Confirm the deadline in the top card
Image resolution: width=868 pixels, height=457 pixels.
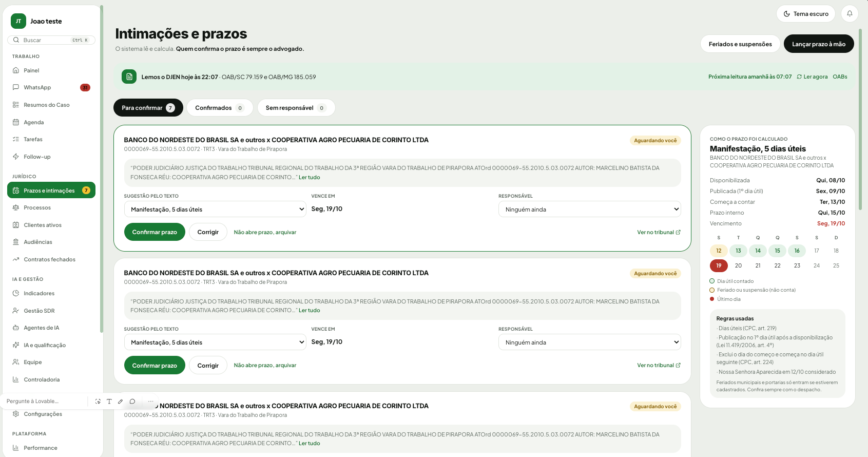coord(155,232)
